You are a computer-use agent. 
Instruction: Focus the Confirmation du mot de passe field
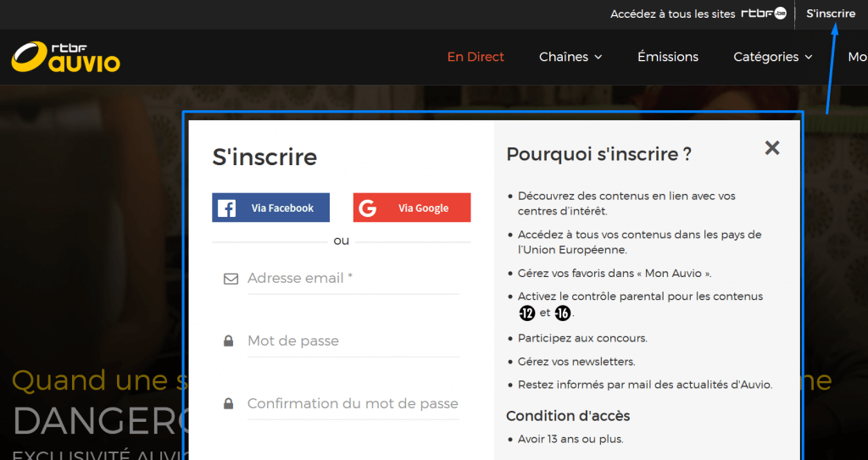(353, 403)
